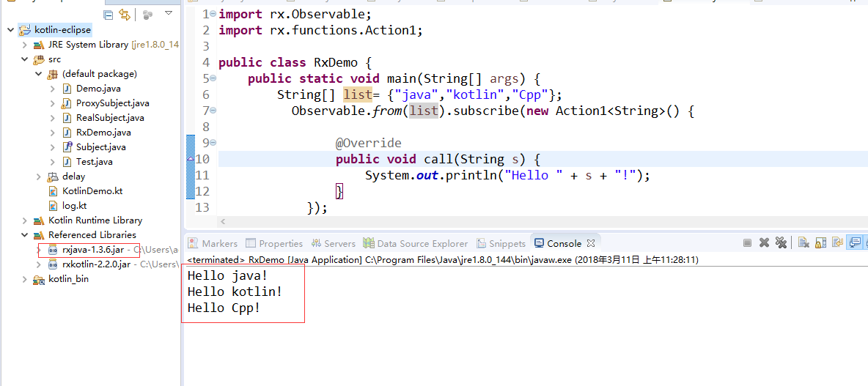Click 'Hello kotlin!' console output line
This screenshot has width=868, height=386.
click(235, 291)
